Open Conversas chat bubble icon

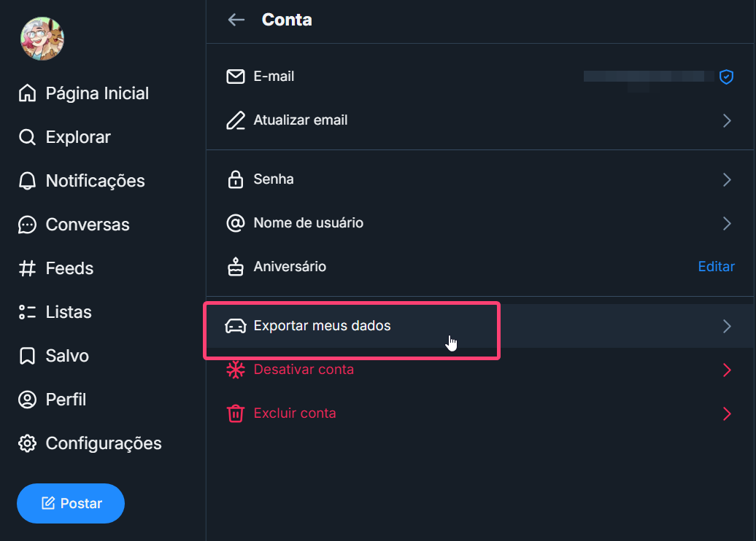pos(27,225)
